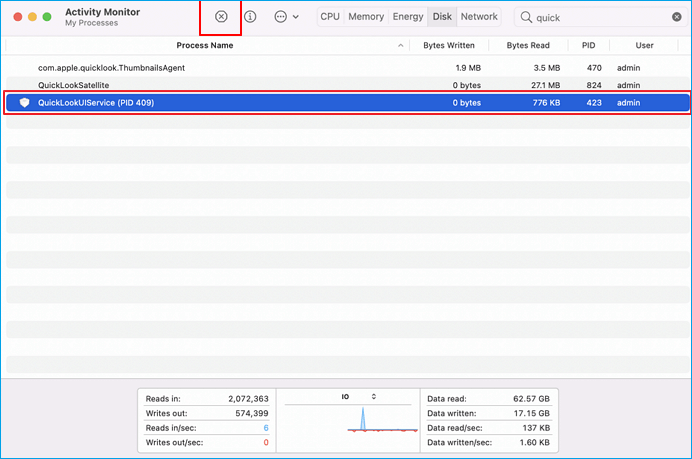Open the ellipsis more-options dropdown
Screen dimensions: 692x459
[286, 17]
